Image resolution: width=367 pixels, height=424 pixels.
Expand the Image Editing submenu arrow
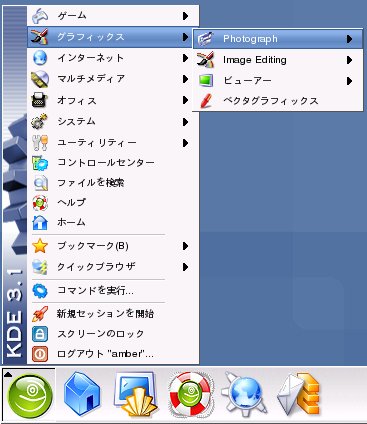click(349, 60)
